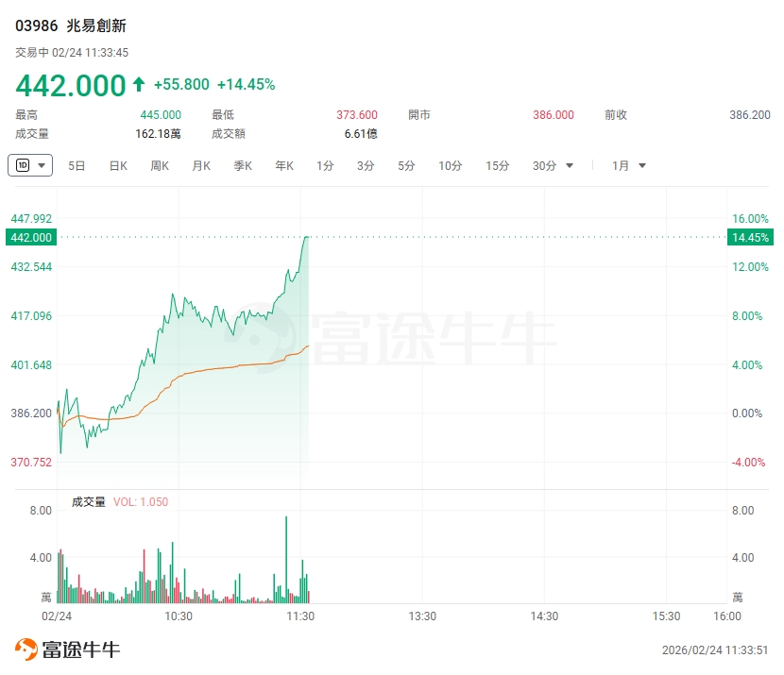Screen dimensions: 784x675
Task: Select the 月K monthly chart
Action: [x=201, y=166]
